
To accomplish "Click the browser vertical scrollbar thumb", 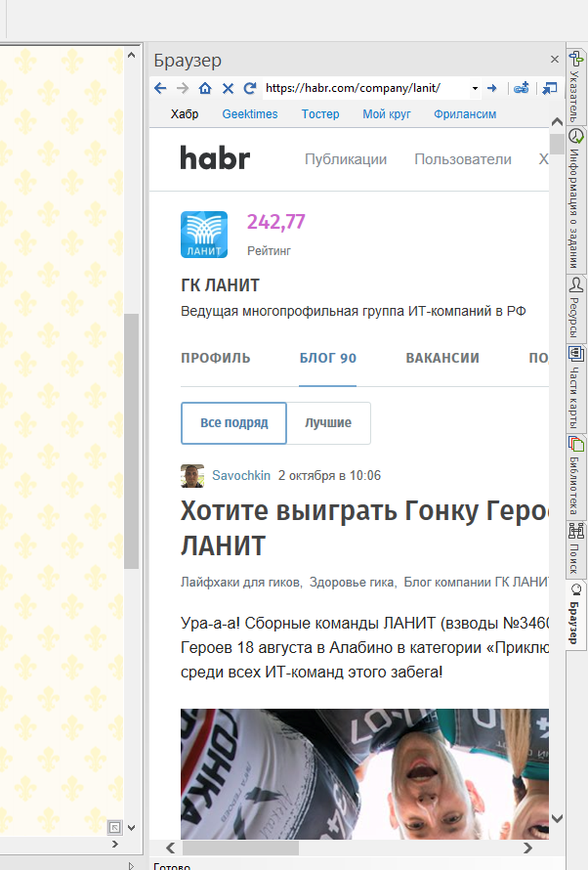I will 557,145.
